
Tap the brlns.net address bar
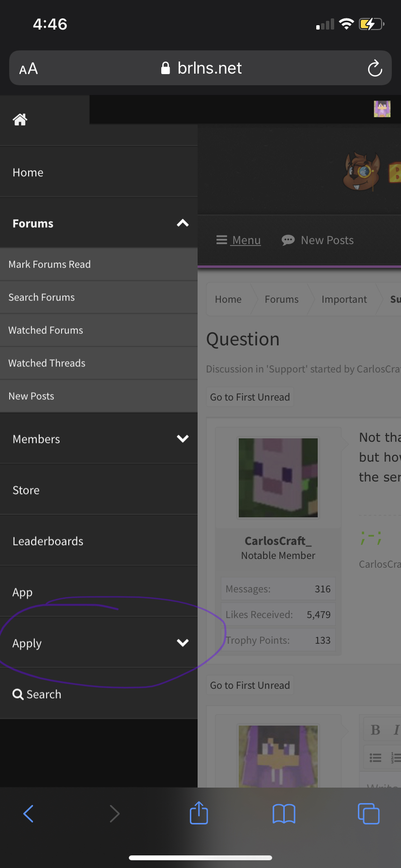pos(200,68)
